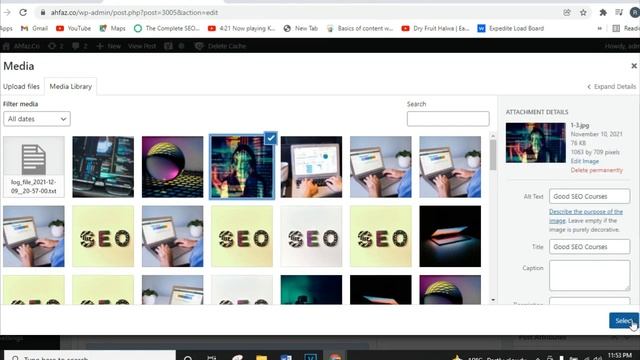640x360 pixels.
Task: Click the taskbar clock showing 11:53 PM
Action: click(620, 356)
